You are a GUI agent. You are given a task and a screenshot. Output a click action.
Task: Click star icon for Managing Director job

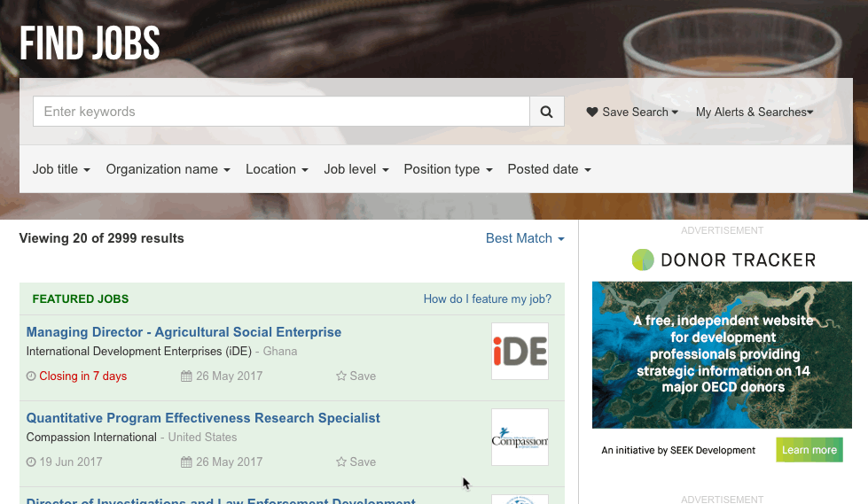[341, 376]
